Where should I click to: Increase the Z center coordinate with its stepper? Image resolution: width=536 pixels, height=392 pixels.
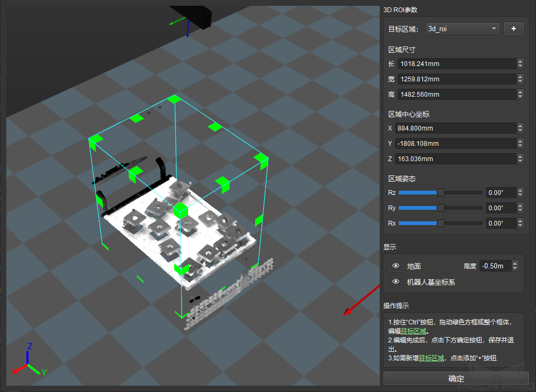click(520, 156)
